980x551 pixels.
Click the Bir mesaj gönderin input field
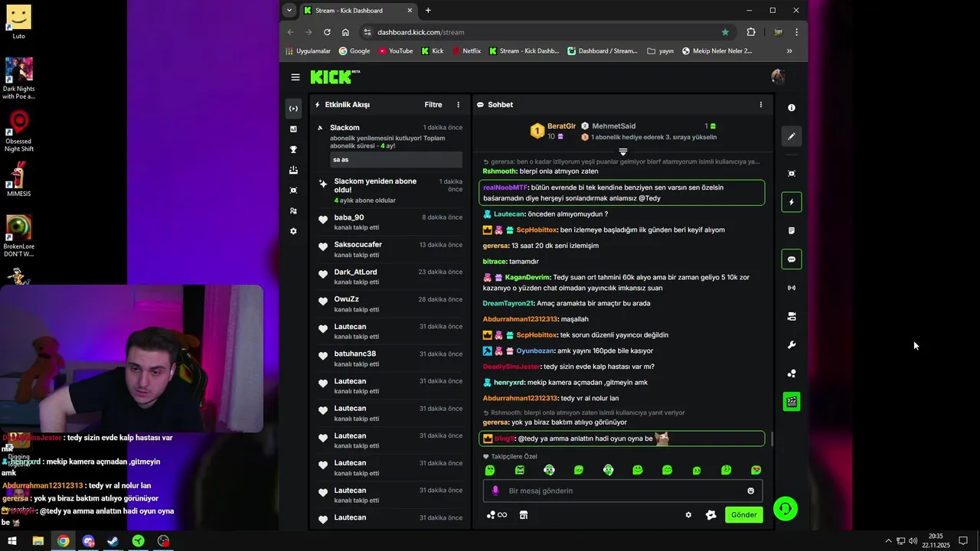622,491
